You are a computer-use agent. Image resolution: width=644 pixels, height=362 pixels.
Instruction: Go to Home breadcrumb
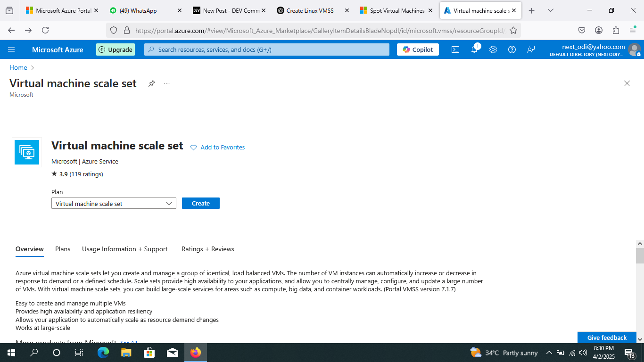[x=18, y=67]
